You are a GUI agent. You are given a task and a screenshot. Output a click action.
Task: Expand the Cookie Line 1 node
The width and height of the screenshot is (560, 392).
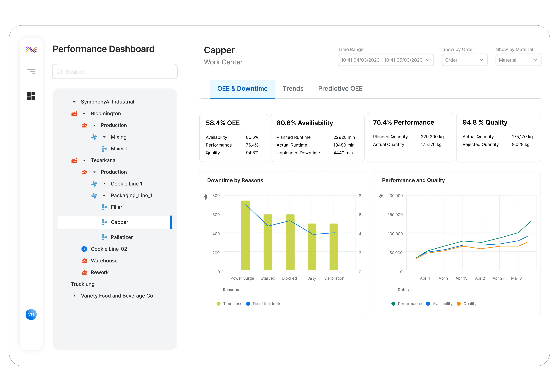(x=104, y=184)
